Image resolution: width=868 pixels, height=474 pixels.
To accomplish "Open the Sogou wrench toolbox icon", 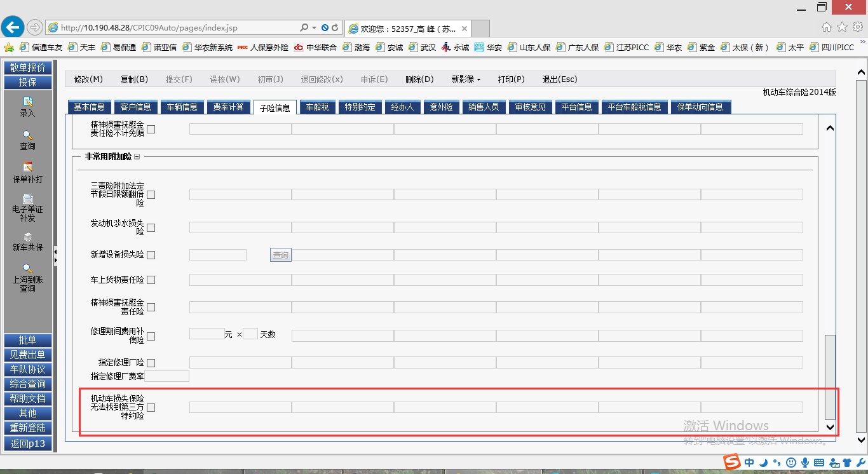I will 860,462.
